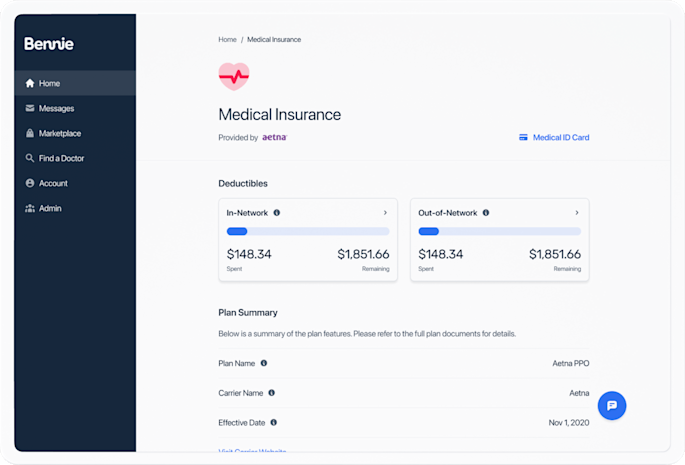685x465 pixels.
Task: Click the Nov 1, 2020 date value
Action: pos(569,423)
